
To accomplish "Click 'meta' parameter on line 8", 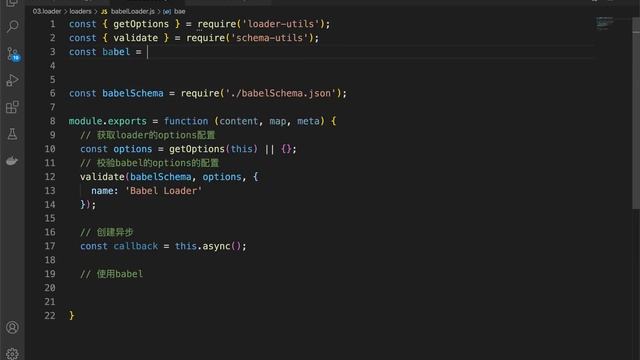I will 308,121.
